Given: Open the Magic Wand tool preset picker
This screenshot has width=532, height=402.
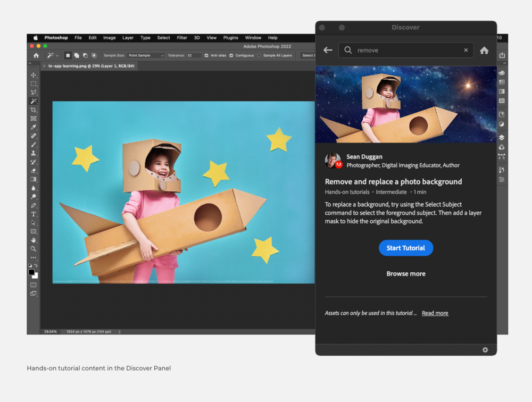Looking at the screenshot, I should click(53, 55).
